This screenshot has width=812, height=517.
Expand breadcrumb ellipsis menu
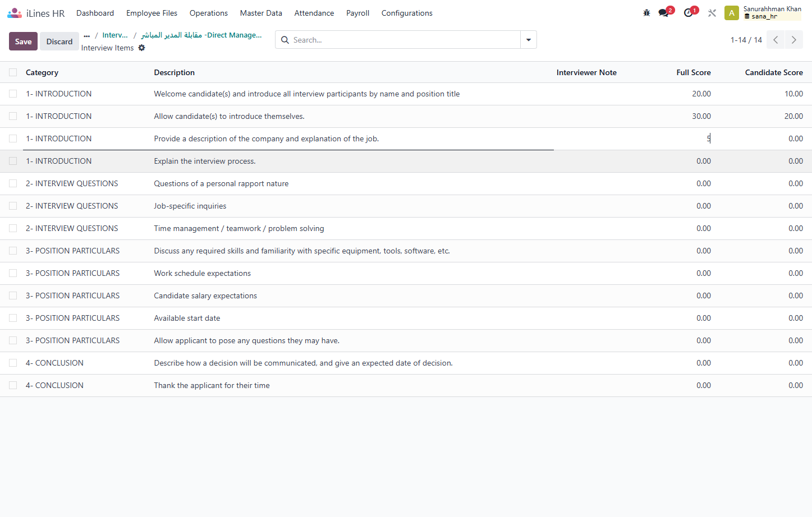tap(86, 35)
